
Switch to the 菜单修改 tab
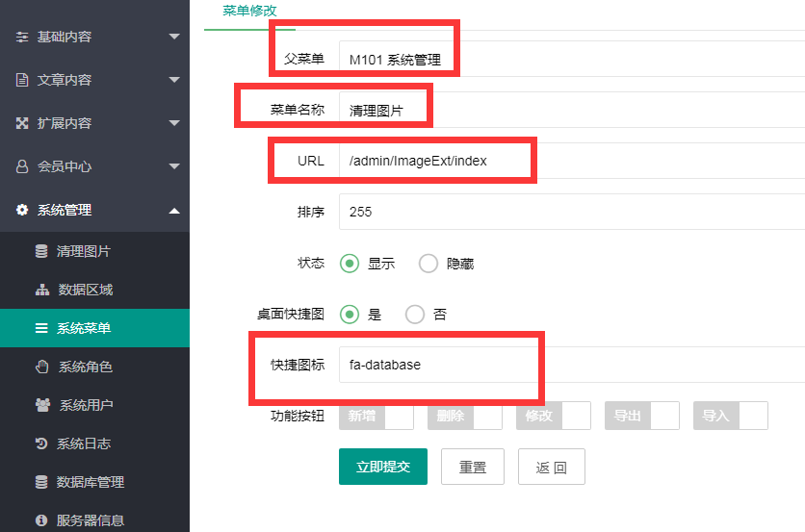coord(249,11)
